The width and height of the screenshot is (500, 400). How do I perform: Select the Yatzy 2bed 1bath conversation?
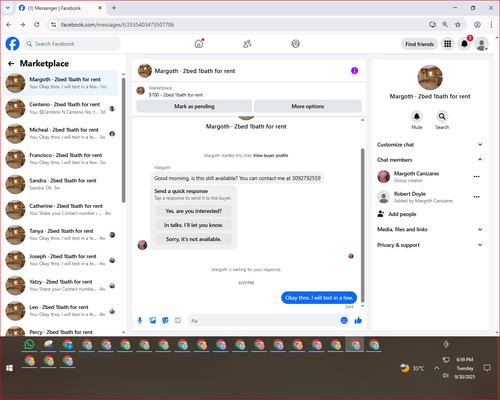[61, 285]
